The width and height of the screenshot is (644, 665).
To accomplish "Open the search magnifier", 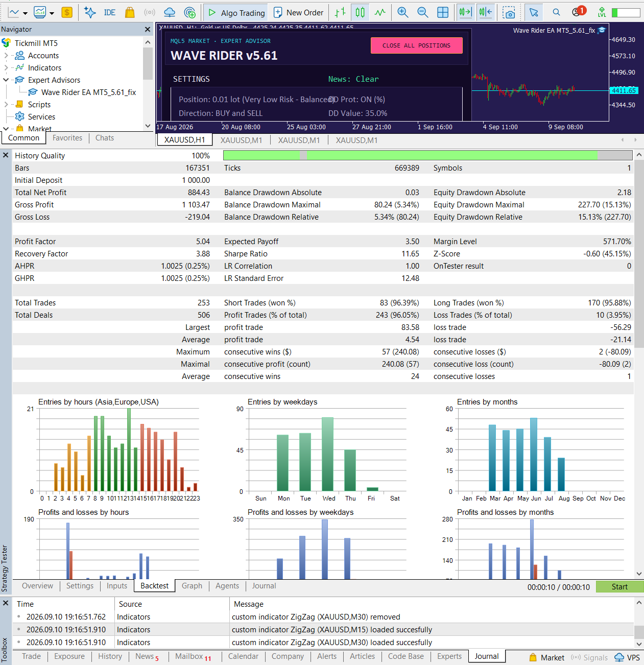I will click(556, 12).
